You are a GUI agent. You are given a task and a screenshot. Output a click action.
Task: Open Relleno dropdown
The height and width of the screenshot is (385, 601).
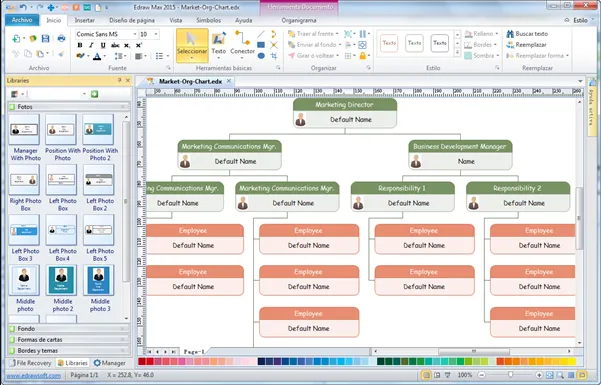pyautogui.click(x=481, y=34)
